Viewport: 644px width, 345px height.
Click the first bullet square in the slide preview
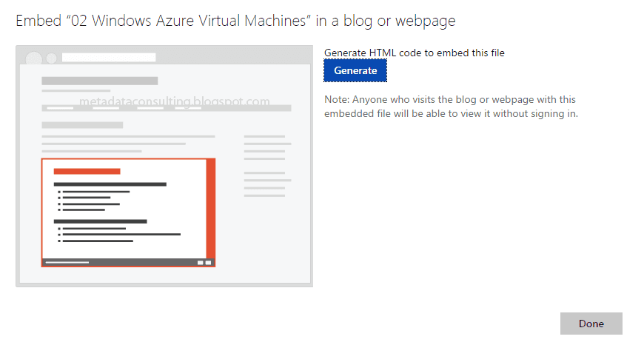pyautogui.click(x=59, y=192)
